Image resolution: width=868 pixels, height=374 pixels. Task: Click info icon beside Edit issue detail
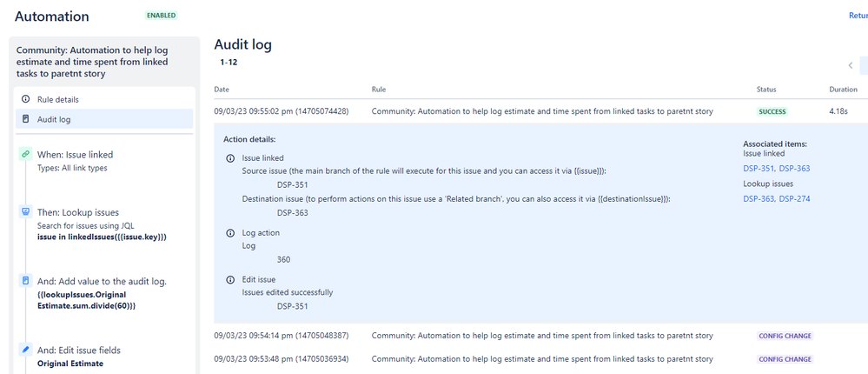pos(230,280)
